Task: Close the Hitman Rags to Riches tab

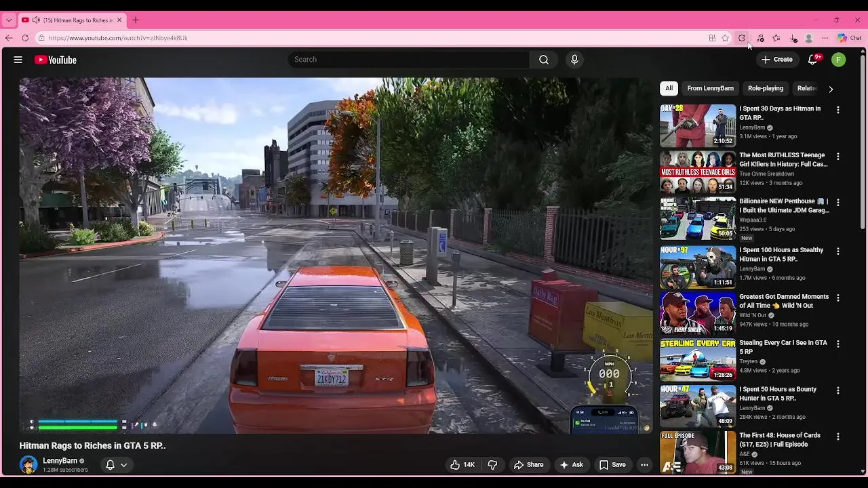Action: tap(119, 20)
